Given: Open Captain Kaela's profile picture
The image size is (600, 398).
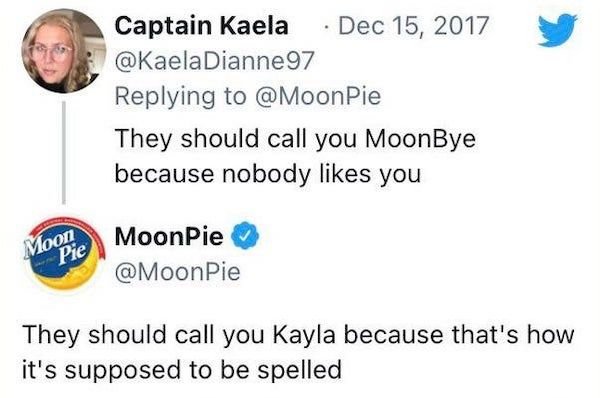Looking at the screenshot, I should [64, 51].
